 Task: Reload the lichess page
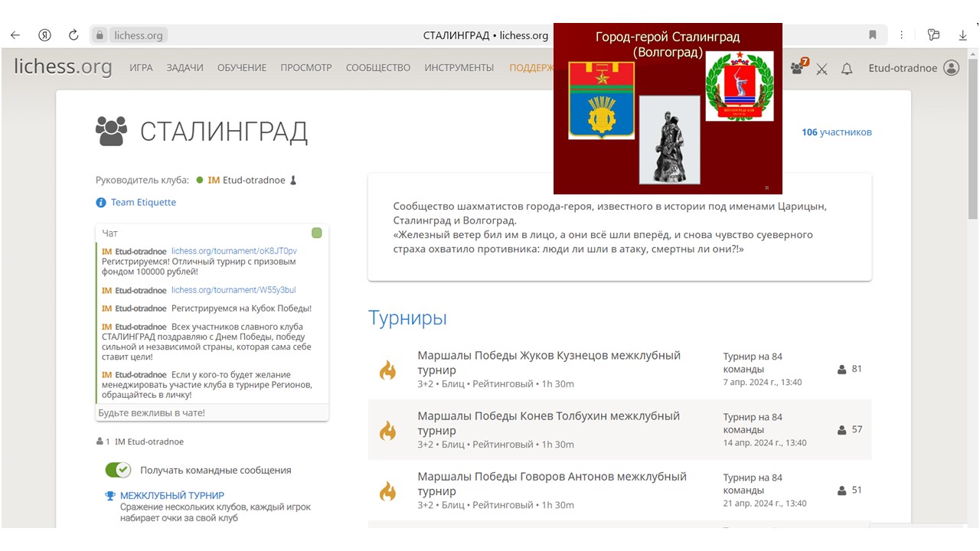pyautogui.click(x=73, y=35)
